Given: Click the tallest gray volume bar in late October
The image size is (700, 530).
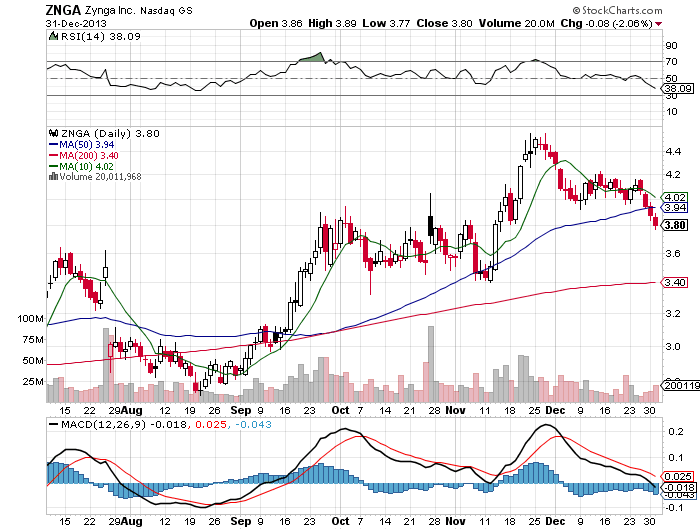Looking at the screenshot, I should pyautogui.click(x=431, y=364).
